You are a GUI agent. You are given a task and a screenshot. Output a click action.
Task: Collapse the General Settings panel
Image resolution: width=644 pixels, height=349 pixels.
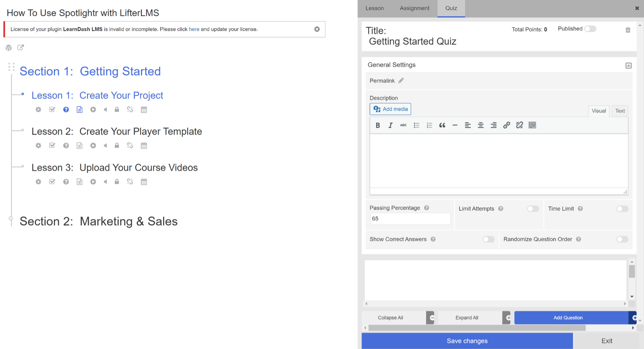coord(628,66)
